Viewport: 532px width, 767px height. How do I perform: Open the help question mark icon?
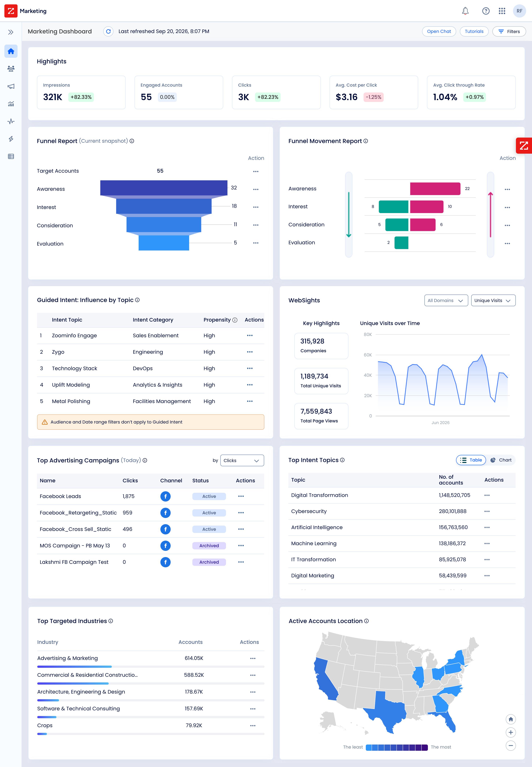click(x=486, y=11)
